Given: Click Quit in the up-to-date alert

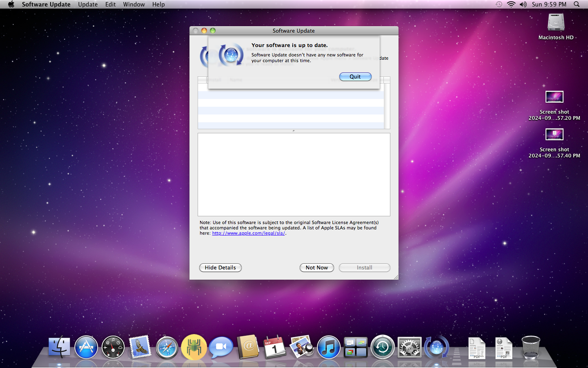Looking at the screenshot, I should click(x=355, y=76).
